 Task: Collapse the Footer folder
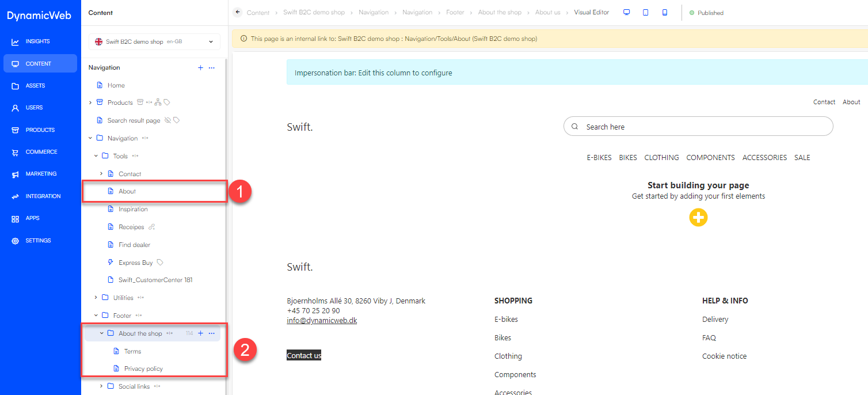pos(96,316)
